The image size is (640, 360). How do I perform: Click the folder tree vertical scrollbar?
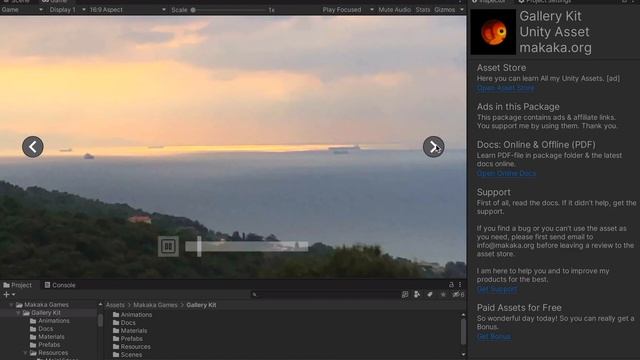pos(100,320)
